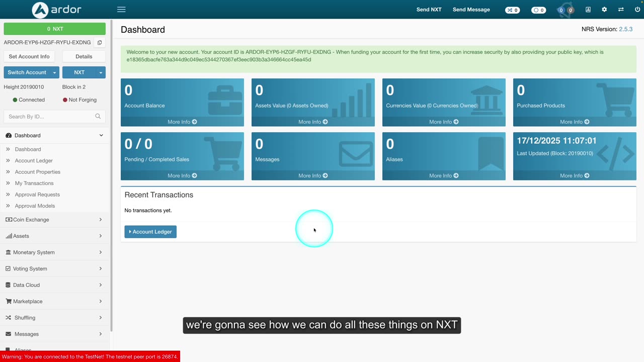Open More Info for Purchased Products
This screenshot has width=644, height=362.
coord(575,122)
